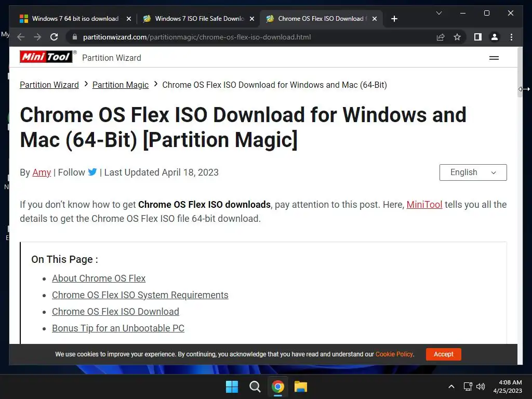This screenshot has height=399, width=532.
Task: Go back using the browser back arrow
Action: [x=21, y=37]
